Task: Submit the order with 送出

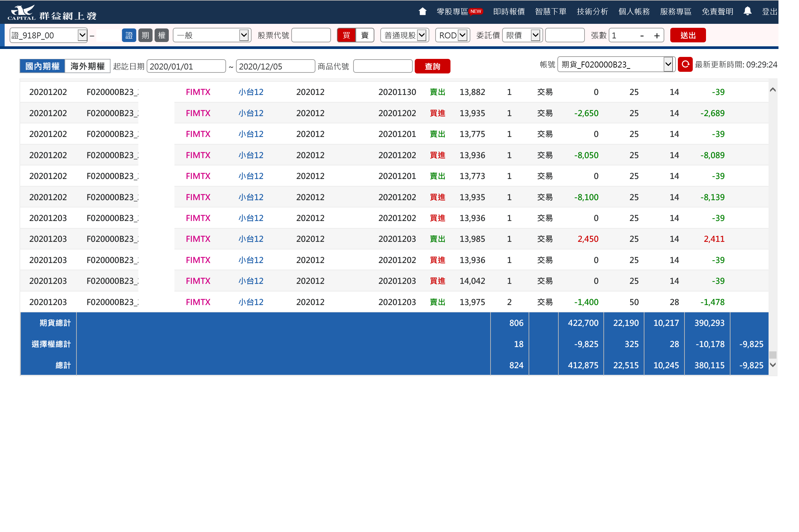Action: click(688, 35)
